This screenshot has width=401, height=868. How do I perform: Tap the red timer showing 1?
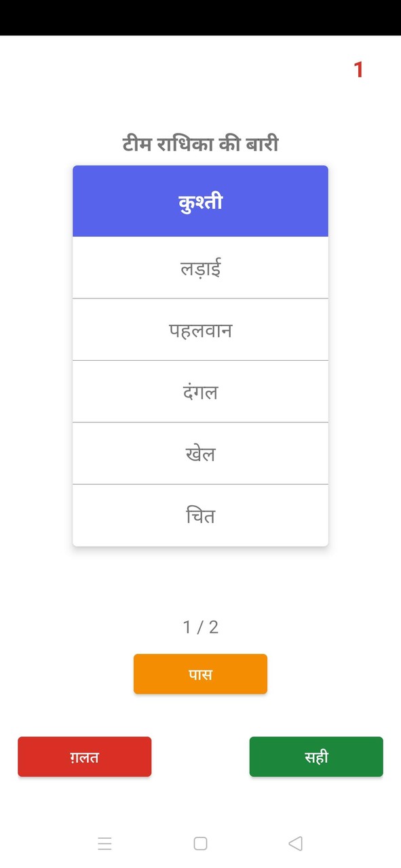tap(358, 68)
